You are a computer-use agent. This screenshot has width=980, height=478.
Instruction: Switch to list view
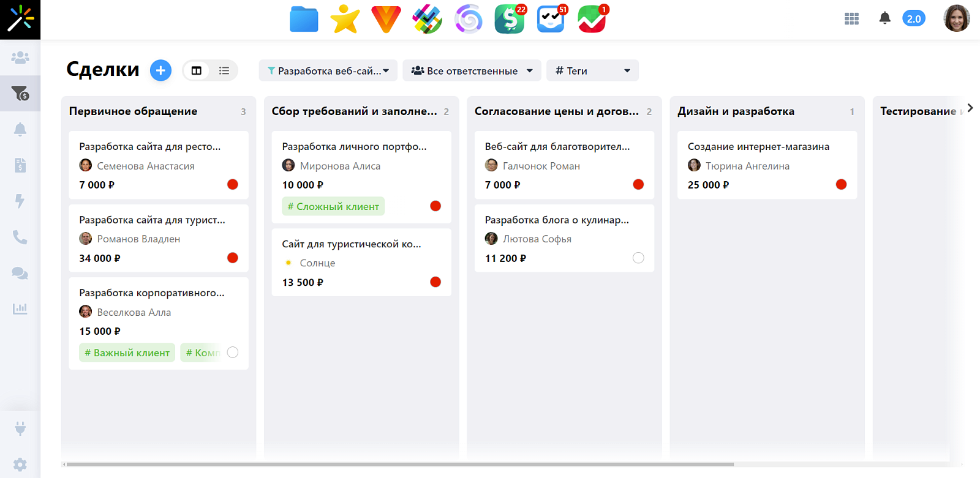point(224,70)
